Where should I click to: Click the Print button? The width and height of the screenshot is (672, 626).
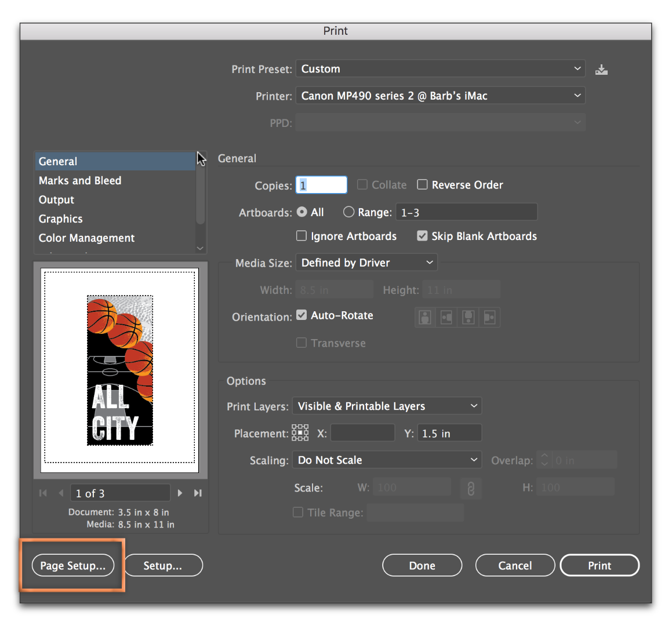click(600, 565)
